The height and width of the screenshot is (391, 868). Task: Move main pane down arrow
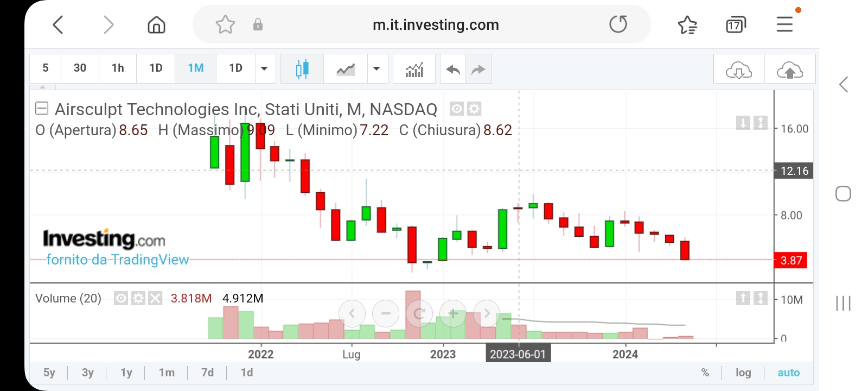click(743, 123)
